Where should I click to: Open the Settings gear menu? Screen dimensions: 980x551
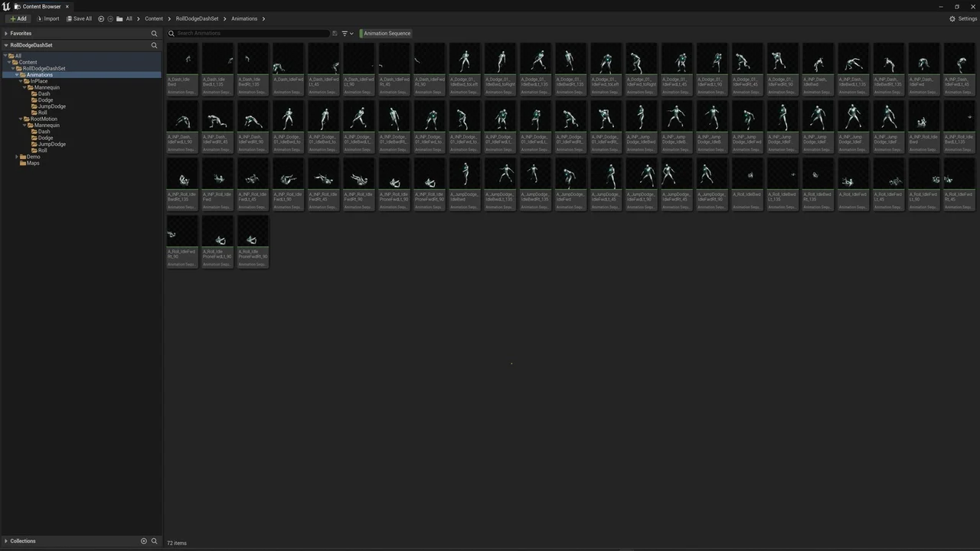click(962, 18)
